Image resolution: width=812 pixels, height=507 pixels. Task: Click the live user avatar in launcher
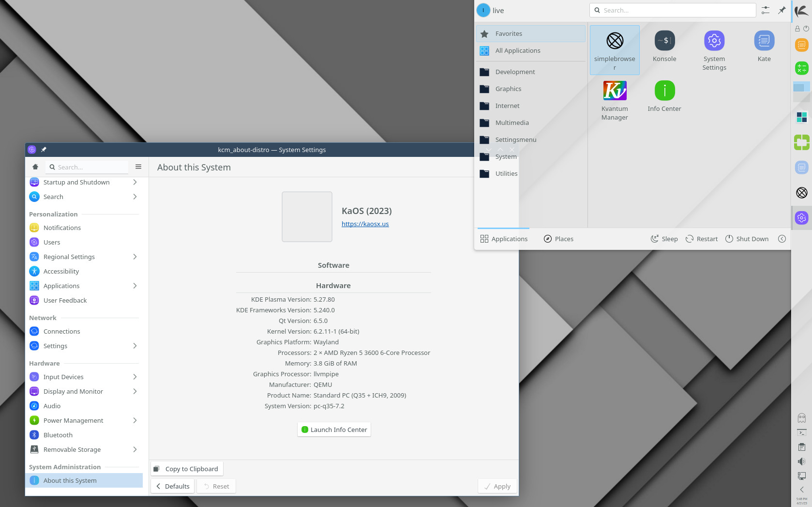(483, 11)
